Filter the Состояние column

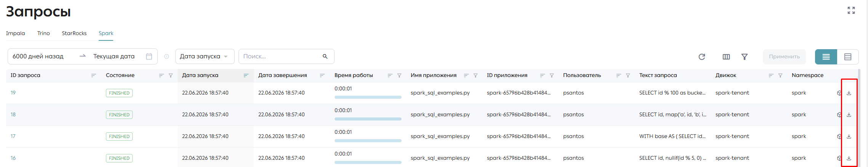171,75
